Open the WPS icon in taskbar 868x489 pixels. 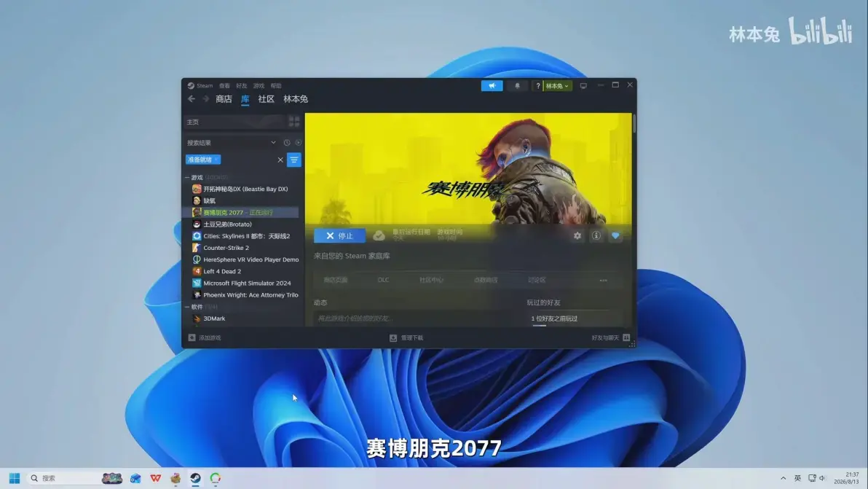pos(156,478)
